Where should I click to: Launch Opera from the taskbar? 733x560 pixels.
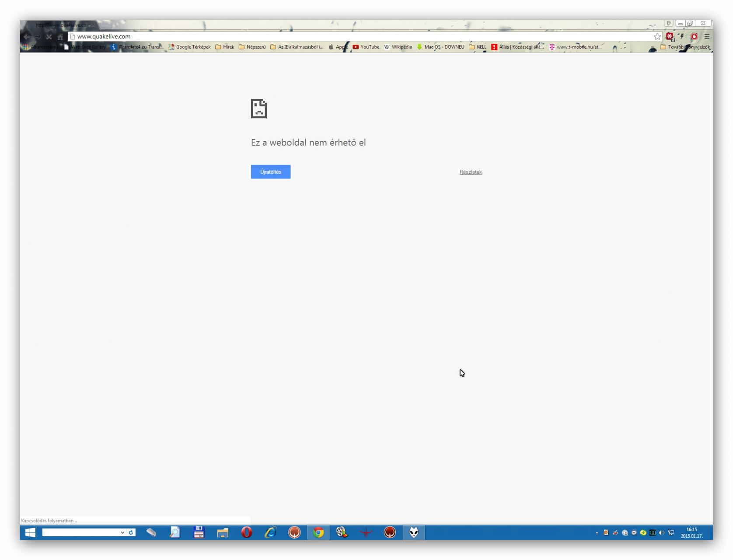[247, 532]
